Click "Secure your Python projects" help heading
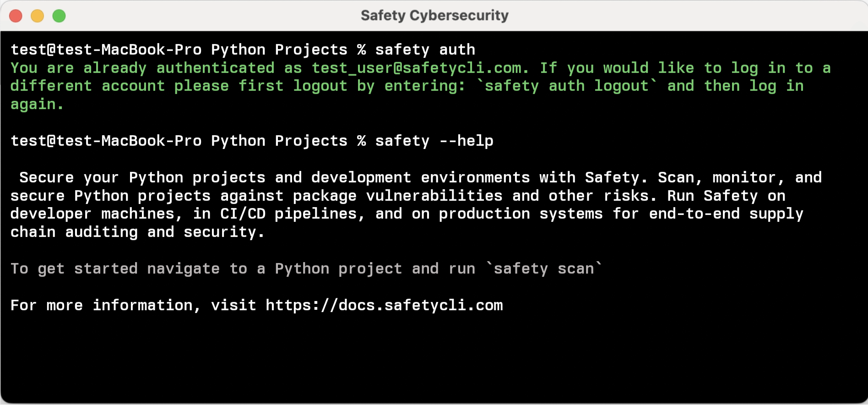Image resolution: width=868 pixels, height=405 pixels. tap(142, 178)
